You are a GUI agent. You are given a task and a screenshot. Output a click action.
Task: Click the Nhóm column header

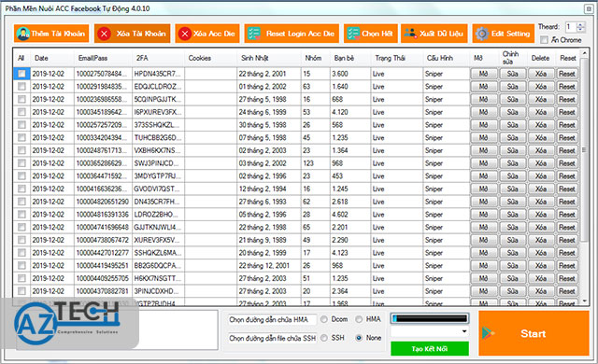[x=316, y=58]
